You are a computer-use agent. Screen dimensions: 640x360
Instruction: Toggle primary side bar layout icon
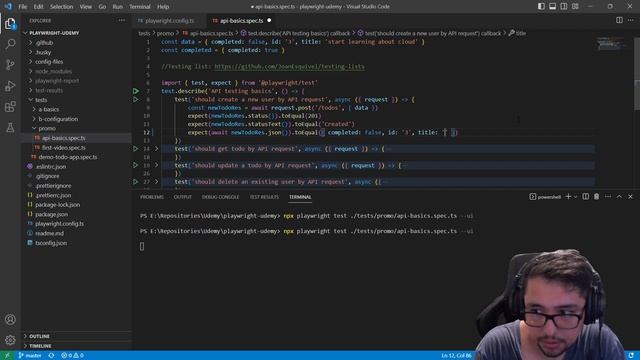pyautogui.click(x=541, y=7)
